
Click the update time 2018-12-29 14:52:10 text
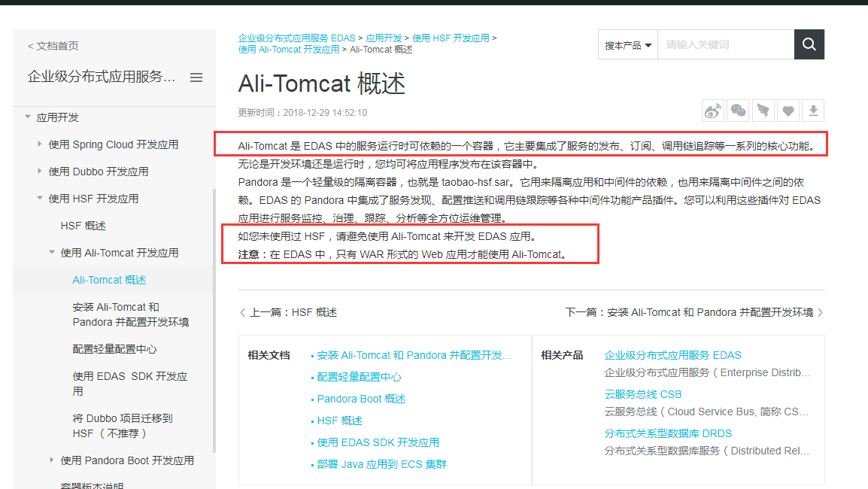pos(325,112)
